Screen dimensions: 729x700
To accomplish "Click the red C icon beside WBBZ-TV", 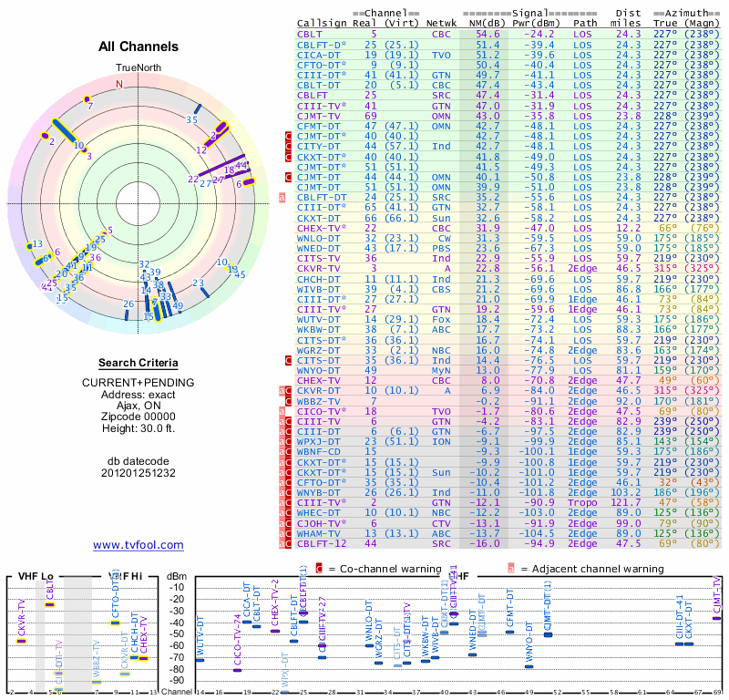I will (288, 401).
